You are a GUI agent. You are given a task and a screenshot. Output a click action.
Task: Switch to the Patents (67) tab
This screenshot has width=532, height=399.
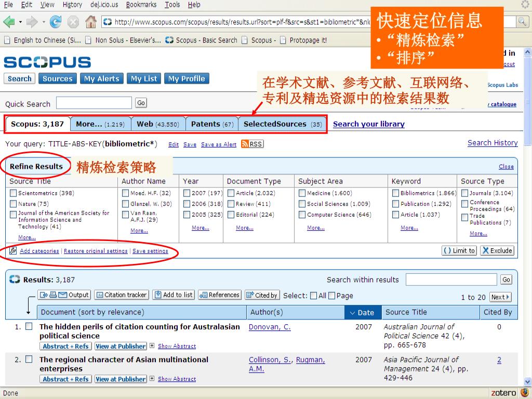click(x=212, y=124)
